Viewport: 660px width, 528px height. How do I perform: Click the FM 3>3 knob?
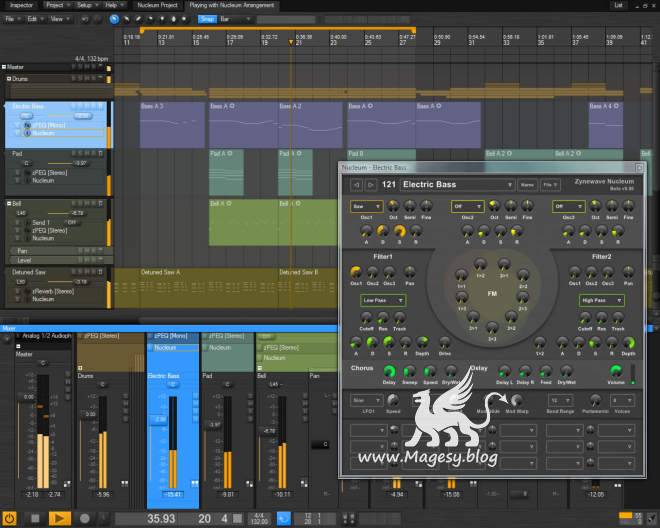pyautogui.click(x=492, y=328)
